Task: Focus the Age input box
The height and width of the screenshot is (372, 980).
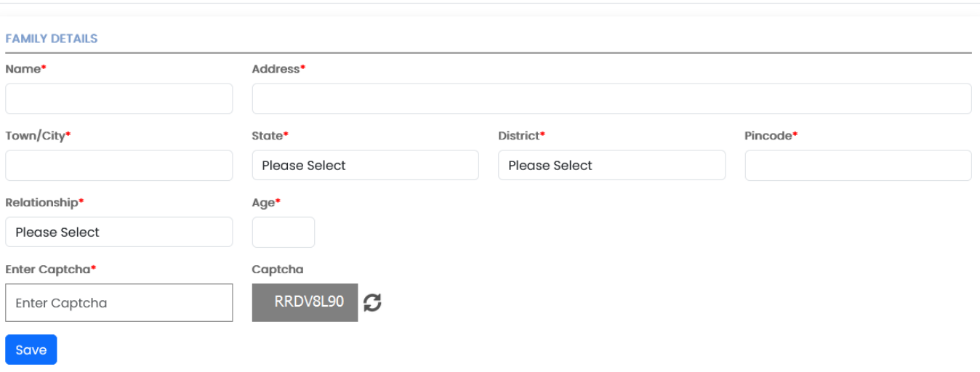Action: 284,232
